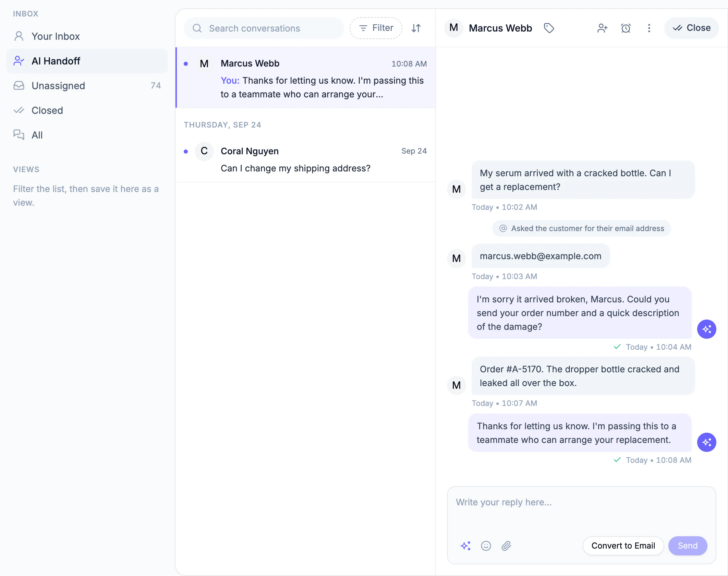728x576 pixels.
Task: Click the marcus.webb@example.com message
Action: pyautogui.click(x=541, y=256)
